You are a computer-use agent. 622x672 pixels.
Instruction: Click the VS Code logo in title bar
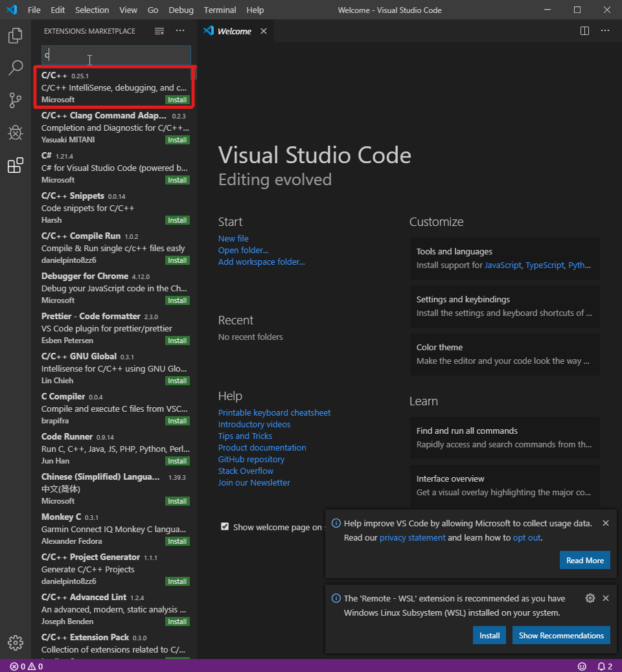[x=12, y=10]
